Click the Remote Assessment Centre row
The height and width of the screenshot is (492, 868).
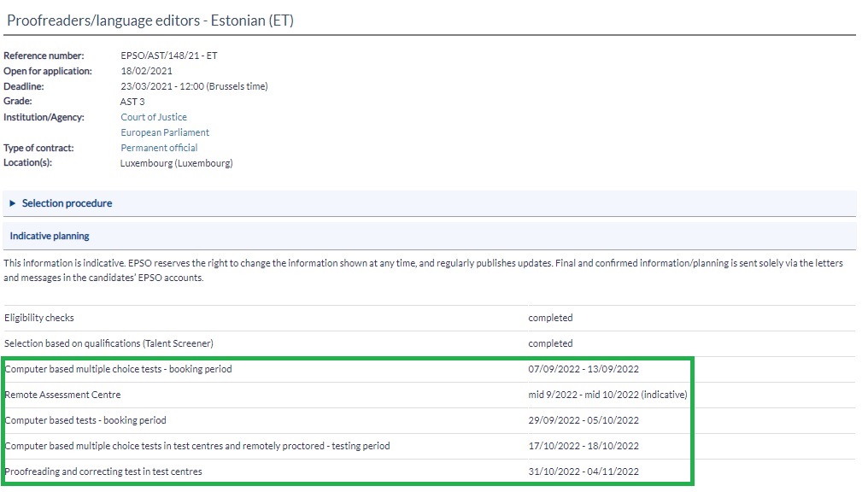[x=62, y=395]
